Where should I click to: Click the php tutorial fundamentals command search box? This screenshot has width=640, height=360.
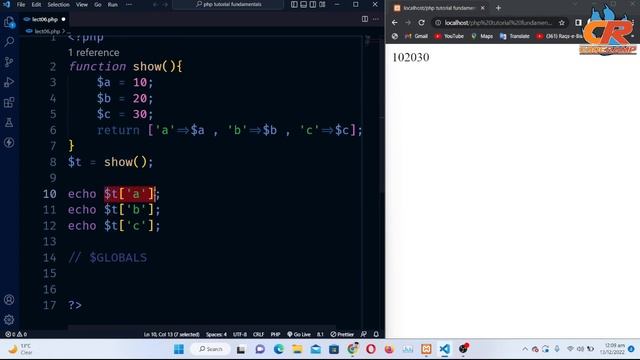point(228,4)
